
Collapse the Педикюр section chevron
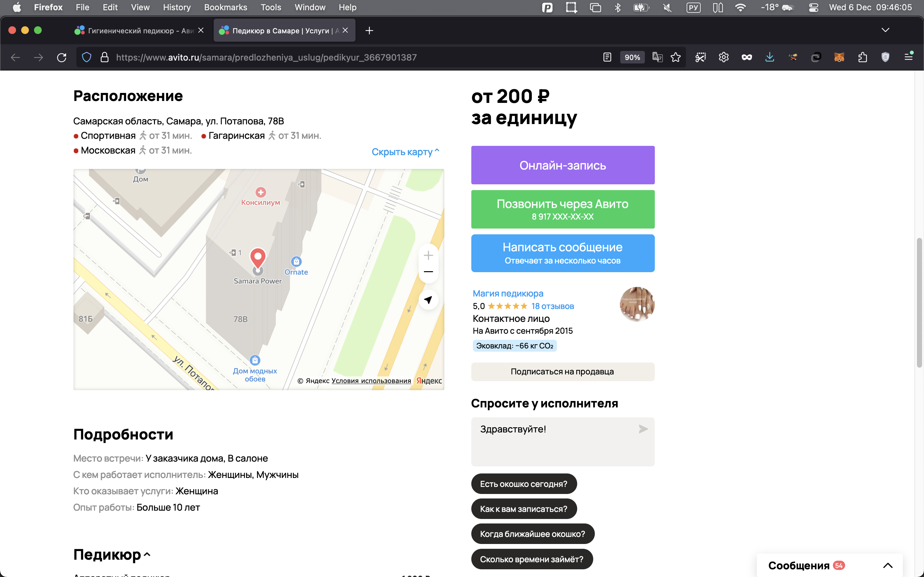click(147, 555)
